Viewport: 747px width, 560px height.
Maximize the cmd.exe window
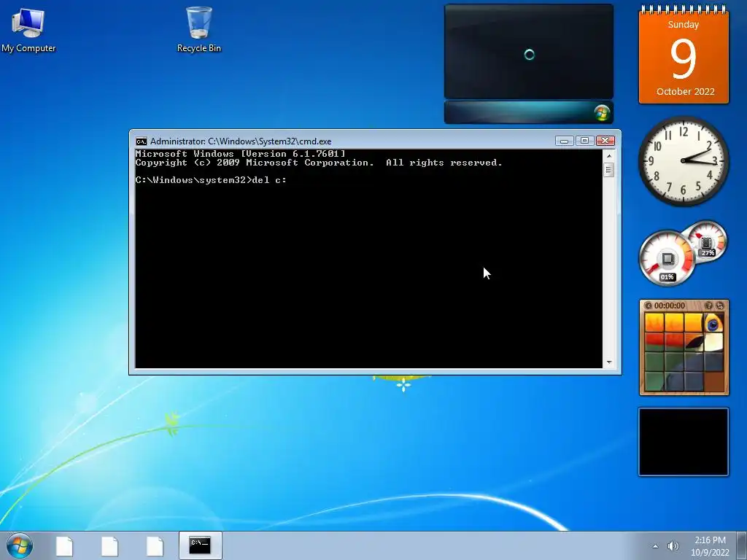pos(584,141)
